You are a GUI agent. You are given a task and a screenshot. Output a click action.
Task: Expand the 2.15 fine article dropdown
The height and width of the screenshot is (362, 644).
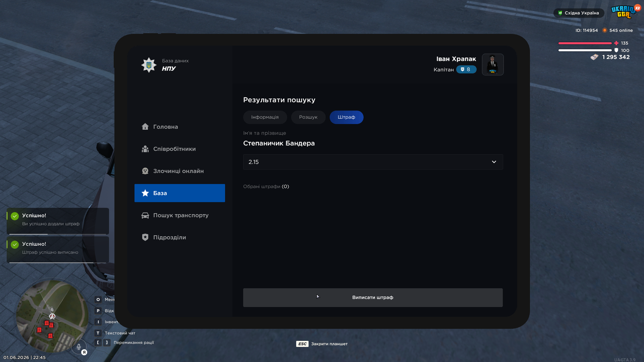click(373, 162)
